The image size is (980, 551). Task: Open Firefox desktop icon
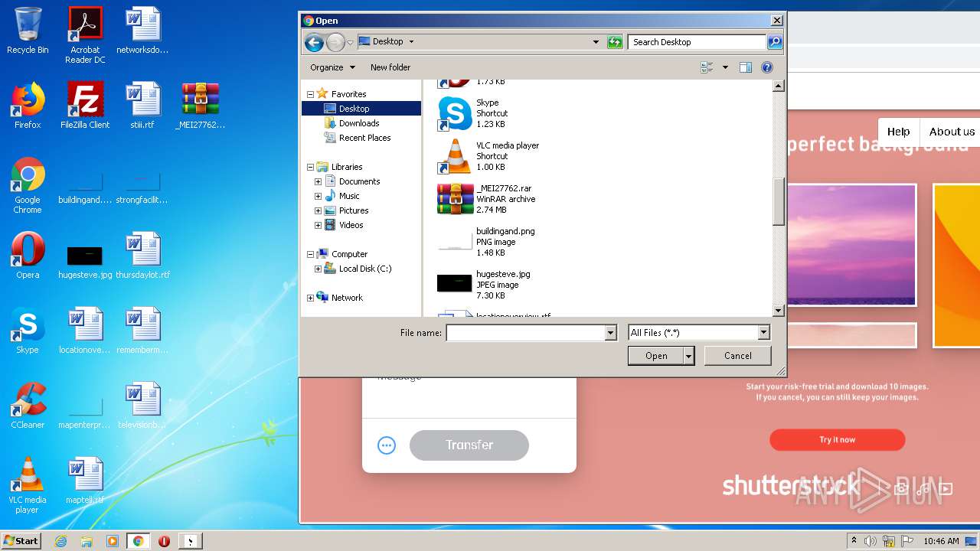click(28, 106)
